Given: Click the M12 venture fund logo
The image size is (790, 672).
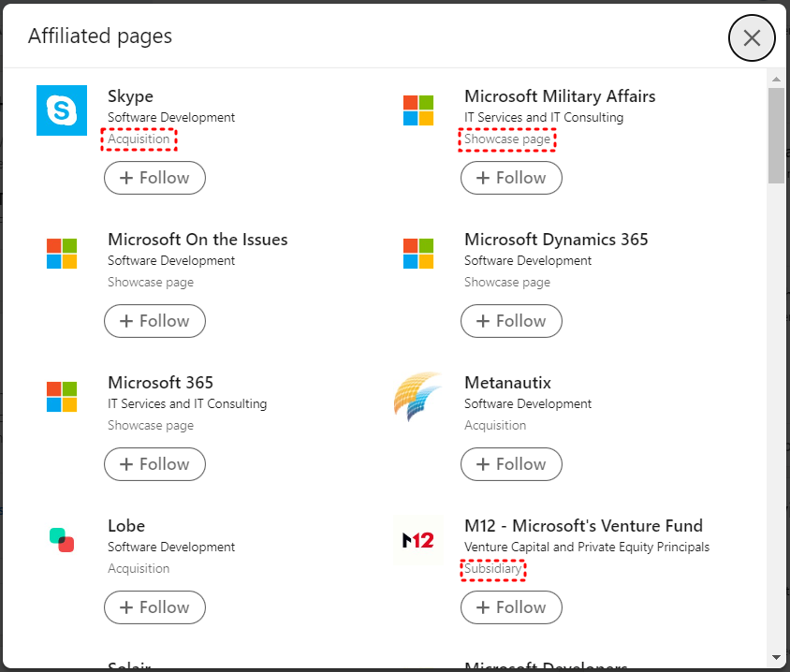Looking at the screenshot, I should click(418, 540).
